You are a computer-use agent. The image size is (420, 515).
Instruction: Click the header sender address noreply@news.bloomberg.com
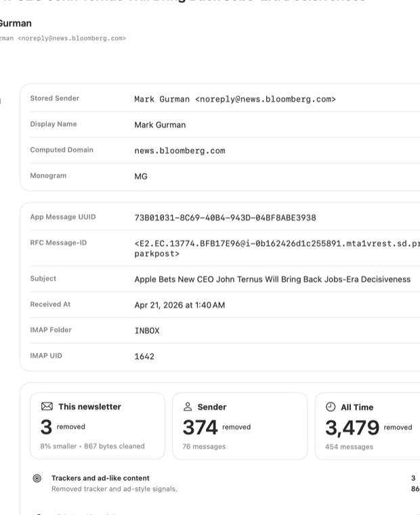(72, 39)
